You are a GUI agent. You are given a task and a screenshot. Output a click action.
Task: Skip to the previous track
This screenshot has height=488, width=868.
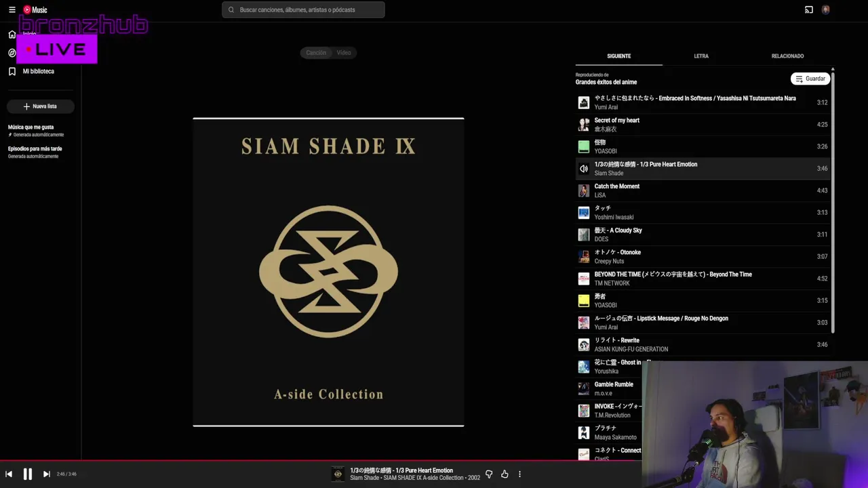click(x=9, y=474)
